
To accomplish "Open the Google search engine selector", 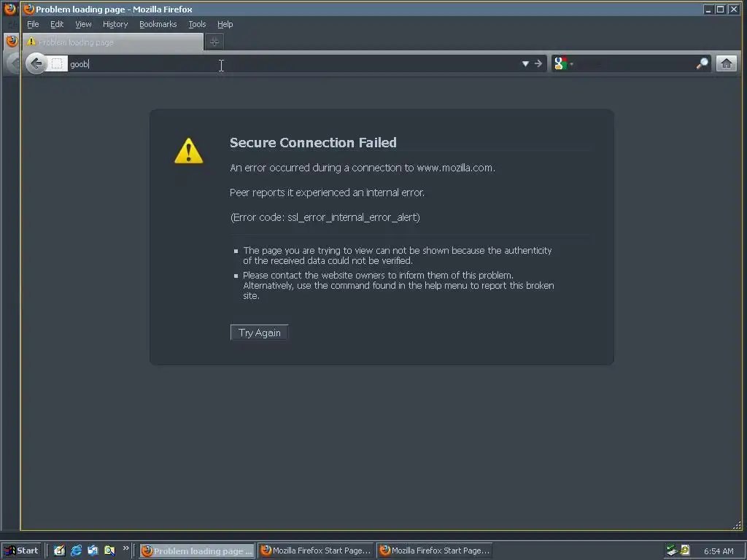I will click(x=564, y=63).
